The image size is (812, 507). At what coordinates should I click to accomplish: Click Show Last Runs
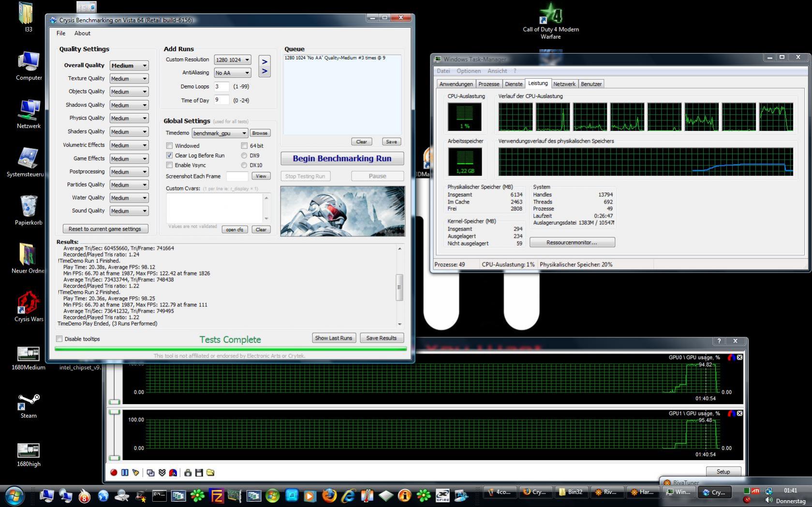tap(334, 338)
